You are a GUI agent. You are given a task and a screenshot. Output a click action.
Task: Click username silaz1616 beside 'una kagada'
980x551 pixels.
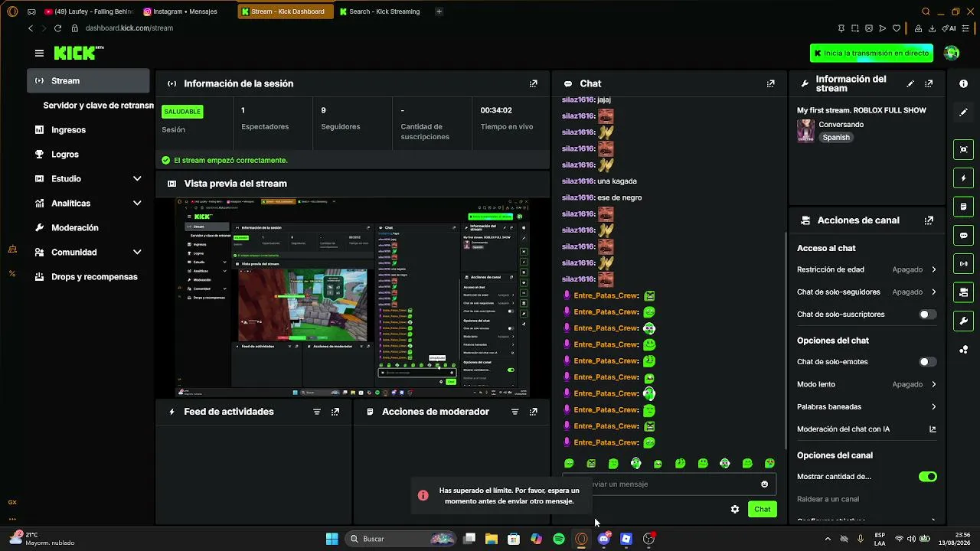[578, 181]
